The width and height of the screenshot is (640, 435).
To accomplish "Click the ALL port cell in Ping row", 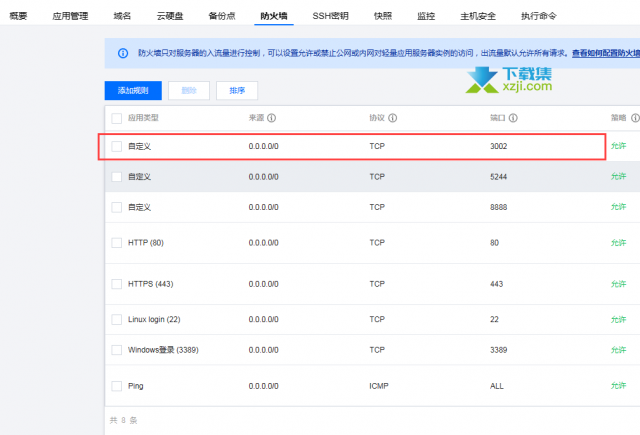I will (x=497, y=386).
